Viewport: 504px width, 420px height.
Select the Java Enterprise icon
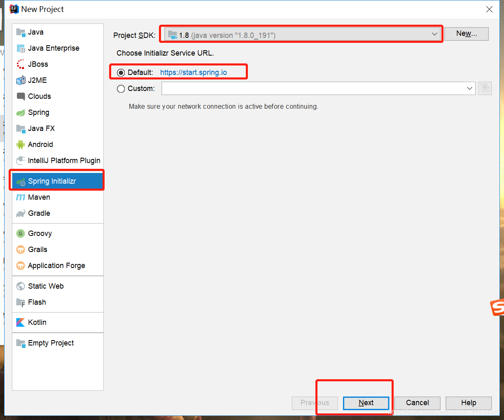point(21,48)
